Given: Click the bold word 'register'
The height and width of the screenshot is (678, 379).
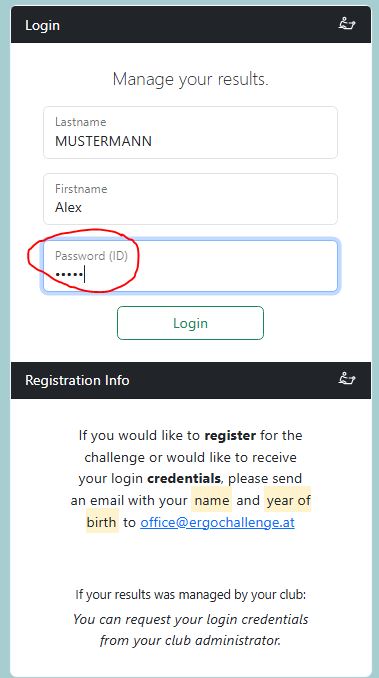Looking at the screenshot, I should pos(230,435).
